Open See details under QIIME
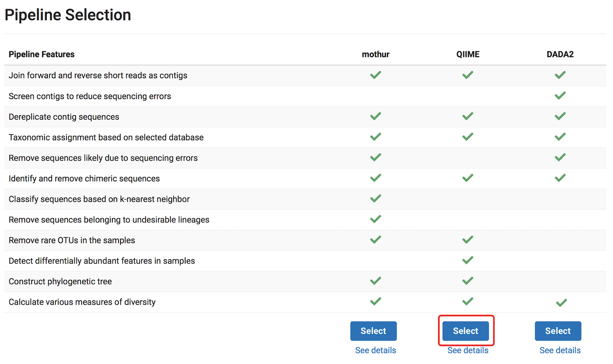 click(x=468, y=350)
